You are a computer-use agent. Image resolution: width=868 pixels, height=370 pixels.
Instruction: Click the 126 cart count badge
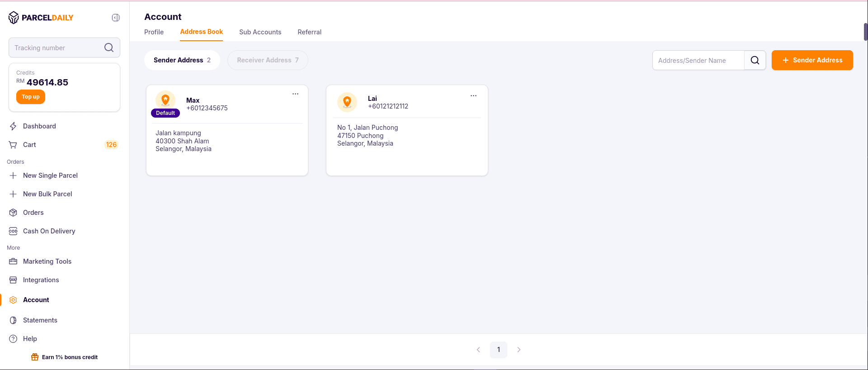[111, 145]
